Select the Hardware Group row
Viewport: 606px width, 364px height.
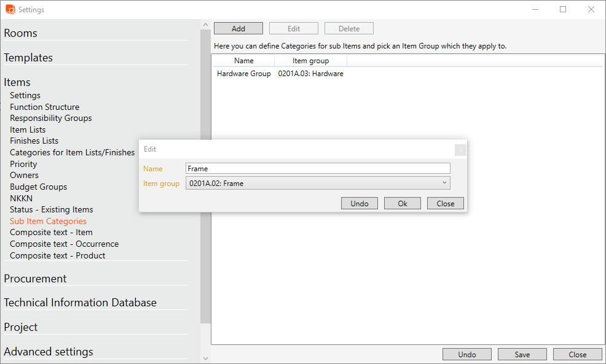pos(244,74)
